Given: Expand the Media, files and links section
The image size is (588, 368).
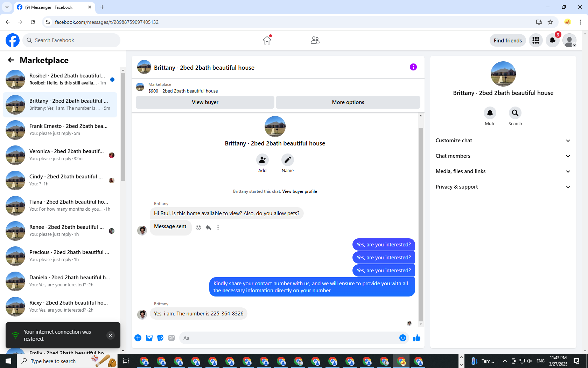Looking at the screenshot, I should pos(503,171).
